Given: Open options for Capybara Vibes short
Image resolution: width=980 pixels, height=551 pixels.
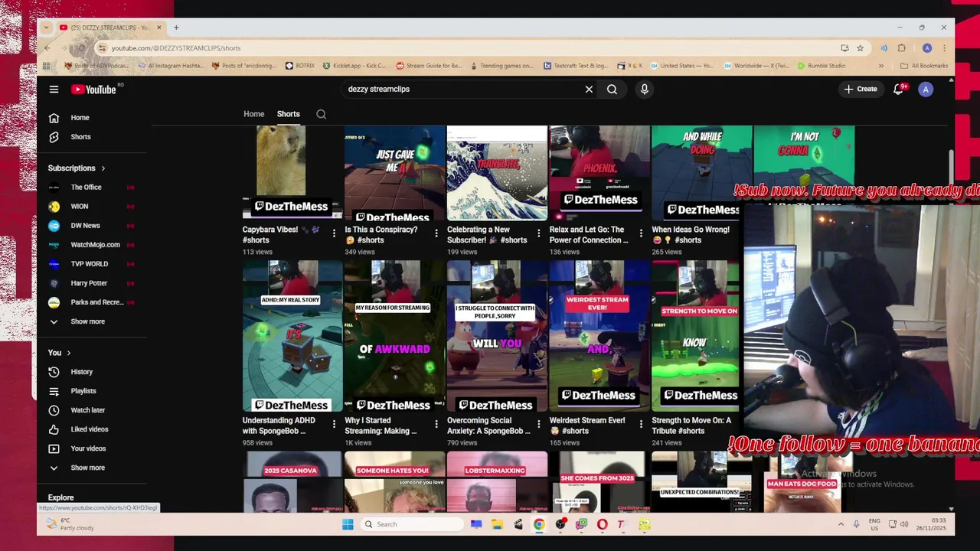Looking at the screenshot, I should point(334,233).
